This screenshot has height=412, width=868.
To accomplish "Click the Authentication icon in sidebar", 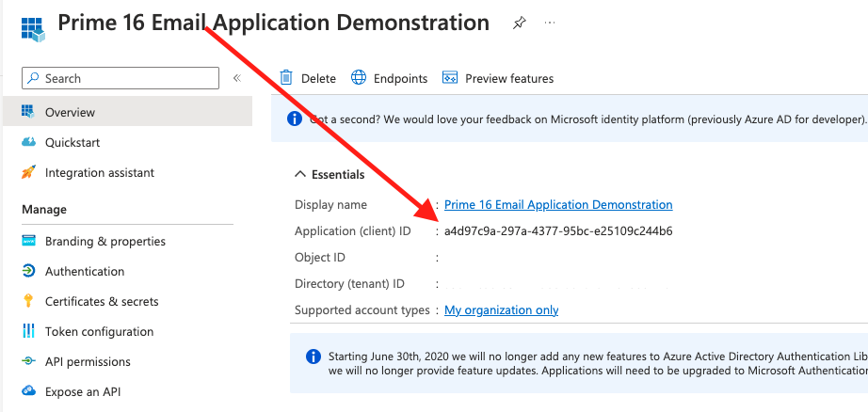I will click(x=28, y=271).
